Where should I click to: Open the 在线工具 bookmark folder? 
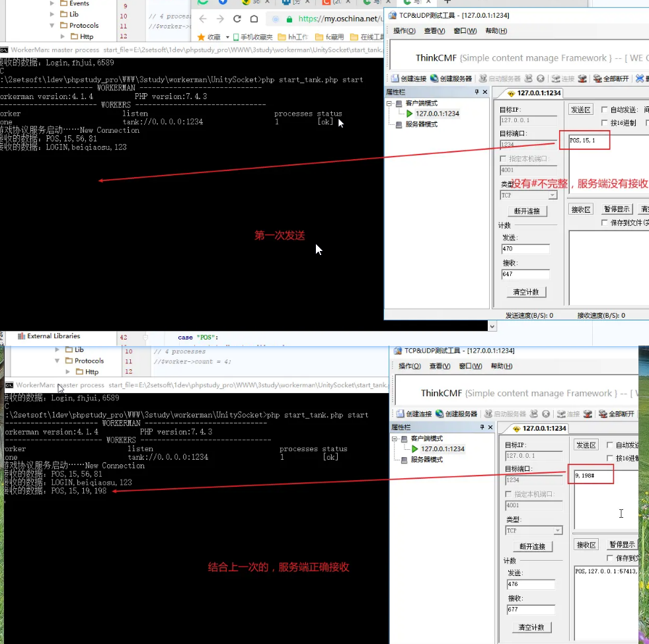(x=367, y=37)
